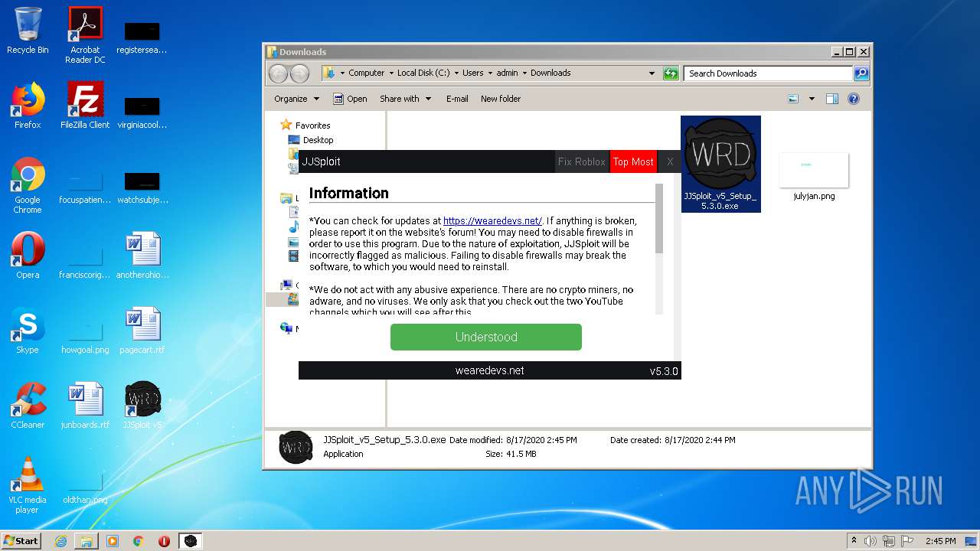Image resolution: width=980 pixels, height=551 pixels.
Task: Select Favorites in the navigation pane
Action: [312, 126]
